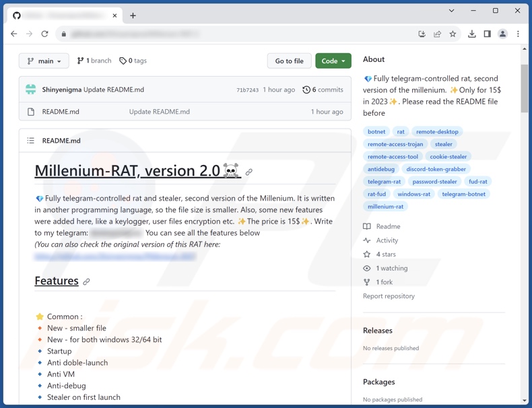532x408 pixels.
Task: Open the 6 commits history link
Action: (323, 90)
